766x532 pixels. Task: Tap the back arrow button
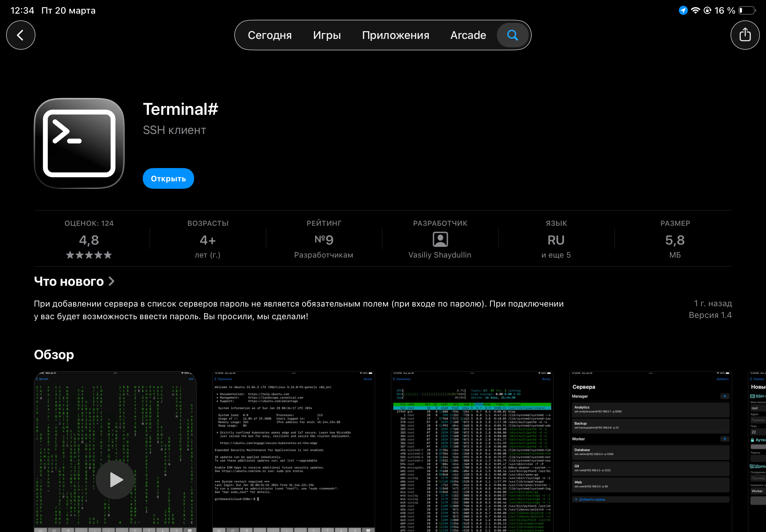pyautogui.click(x=21, y=35)
